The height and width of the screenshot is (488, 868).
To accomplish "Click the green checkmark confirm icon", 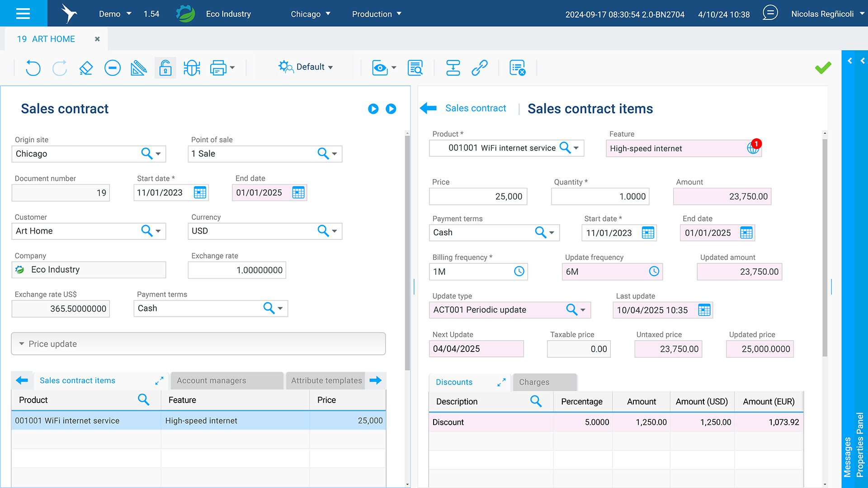I will 823,68.
